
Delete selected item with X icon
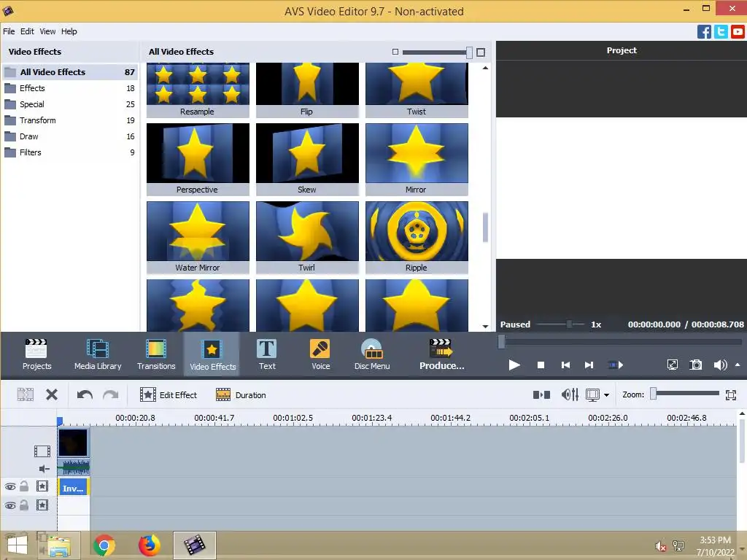click(x=52, y=394)
